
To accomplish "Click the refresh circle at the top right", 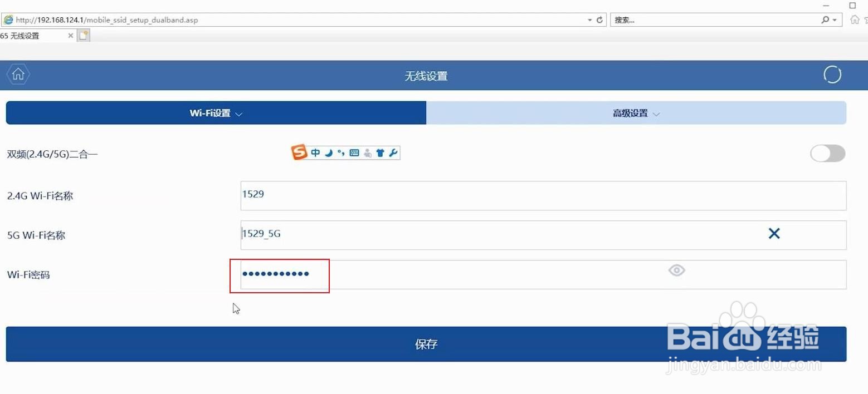I will 832,74.
